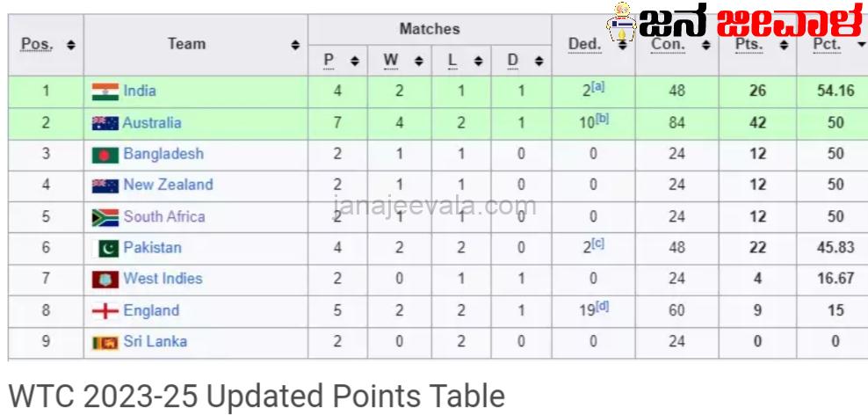The height and width of the screenshot is (415, 868).
Task: Click the India flag icon
Action: click(105, 91)
